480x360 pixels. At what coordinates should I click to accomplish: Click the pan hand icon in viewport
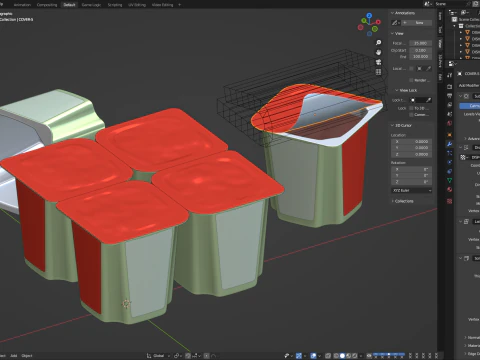378,52
